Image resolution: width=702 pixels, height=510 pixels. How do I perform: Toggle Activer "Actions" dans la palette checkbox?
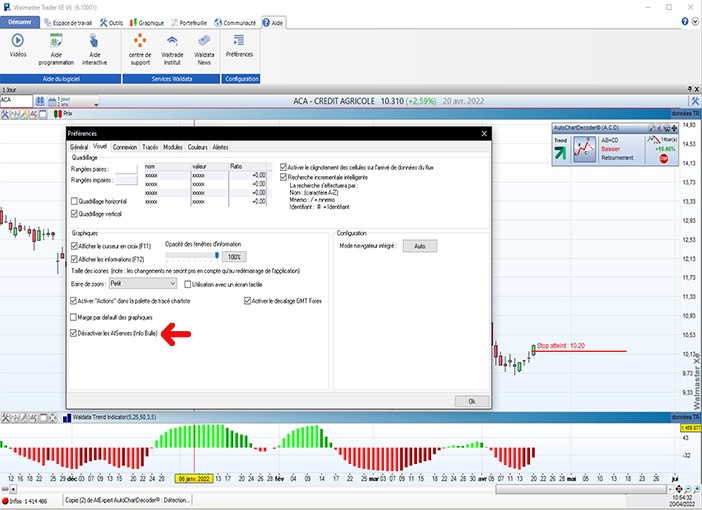[x=73, y=301]
